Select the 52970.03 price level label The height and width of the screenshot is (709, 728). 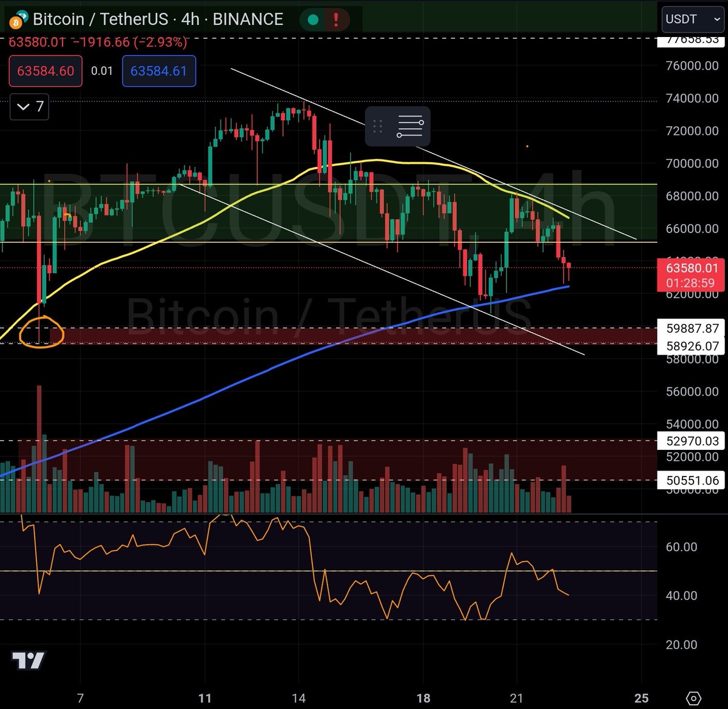pyautogui.click(x=692, y=441)
